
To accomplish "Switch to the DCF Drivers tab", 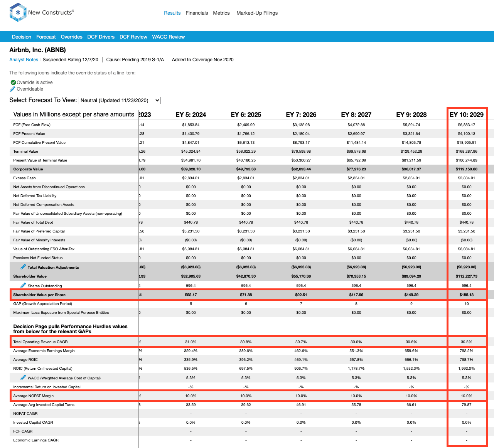I will 101,37.
